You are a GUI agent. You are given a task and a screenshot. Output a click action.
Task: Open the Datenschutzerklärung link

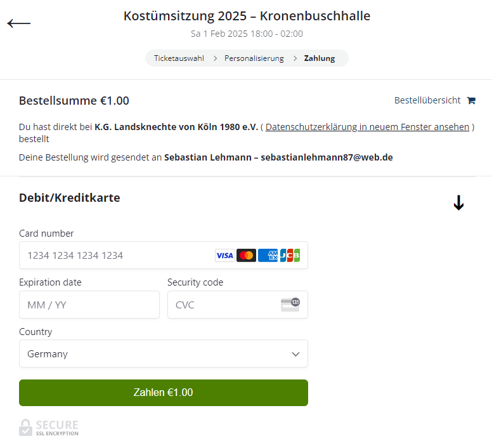[367, 127]
